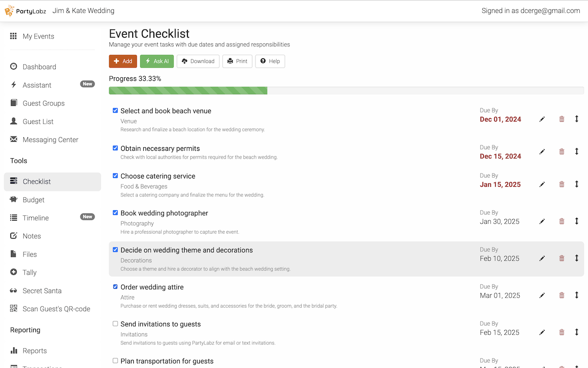Edit the Order wedding attire task
Screen dimensions: 588x368
pyautogui.click(x=542, y=295)
